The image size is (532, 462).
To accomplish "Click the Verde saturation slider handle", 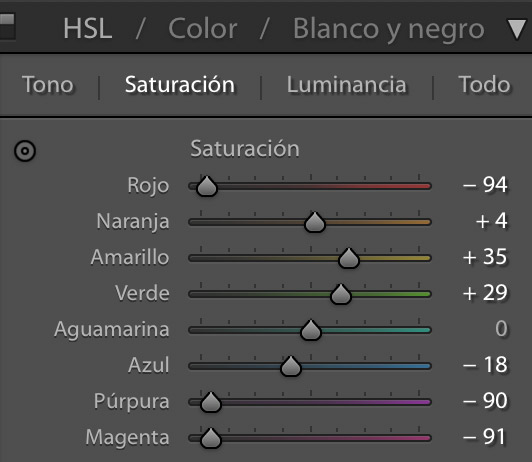I will tap(341, 294).
